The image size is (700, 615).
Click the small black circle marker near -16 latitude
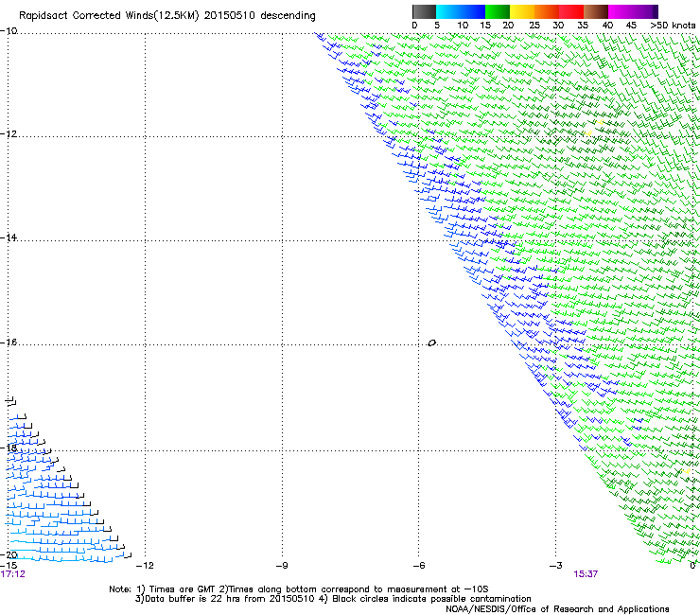point(431,343)
